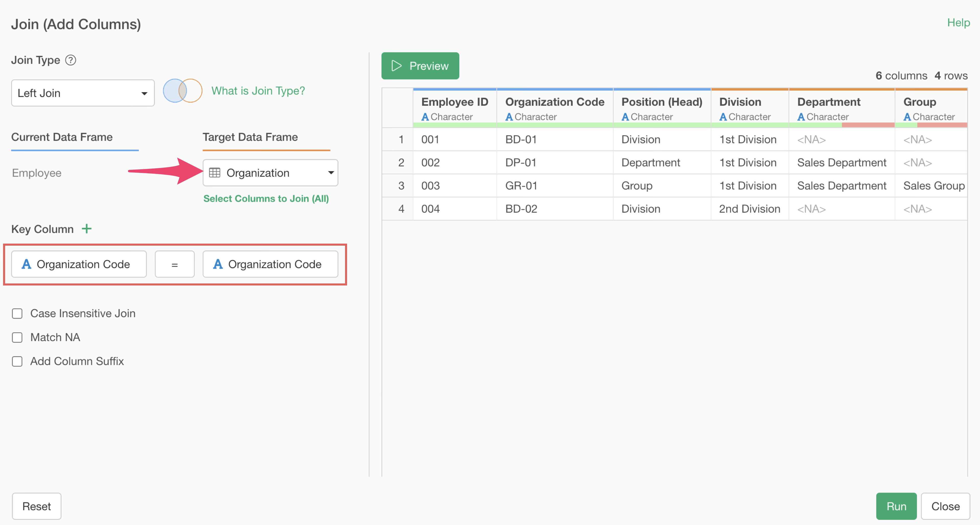
Task: Click cell 'GR-01' in row 3
Action: tap(555, 186)
